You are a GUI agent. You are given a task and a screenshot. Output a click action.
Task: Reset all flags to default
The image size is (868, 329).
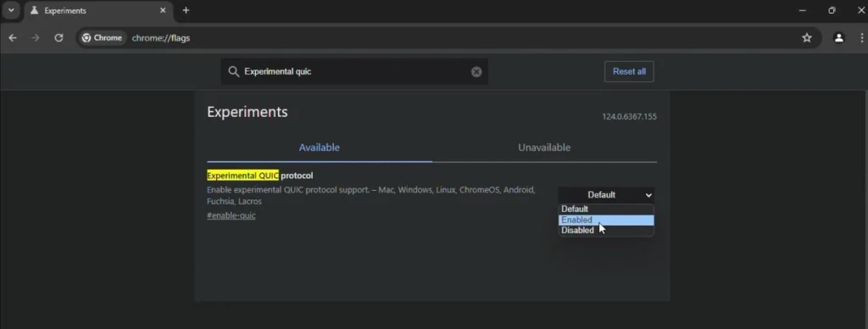629,71
